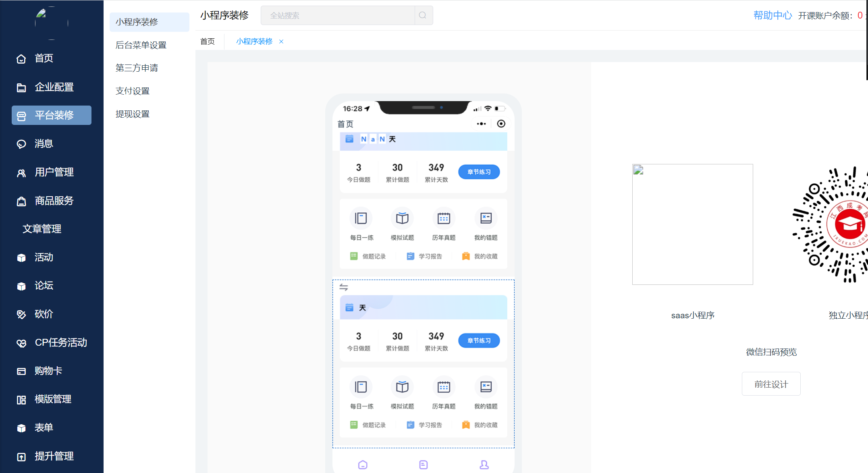The image size is (868, 473).
Task: Click the calendar icon in the lower 天 banner
Action: [x=349, y=308]
